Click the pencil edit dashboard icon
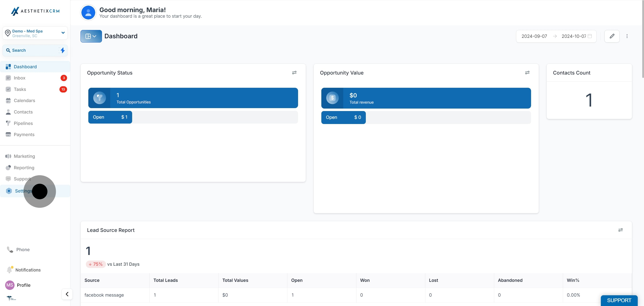Image resolution: width=644 pixels, height=306 pixels. 612,36
